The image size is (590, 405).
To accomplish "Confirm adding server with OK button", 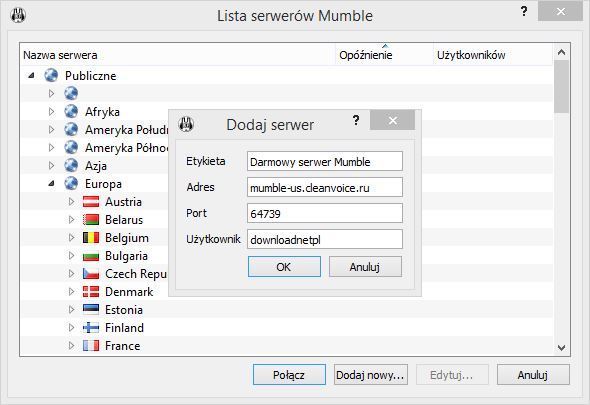I will (x=284, y=266).
